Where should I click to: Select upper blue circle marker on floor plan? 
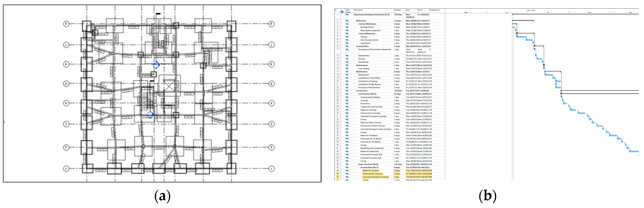[156, 65]
